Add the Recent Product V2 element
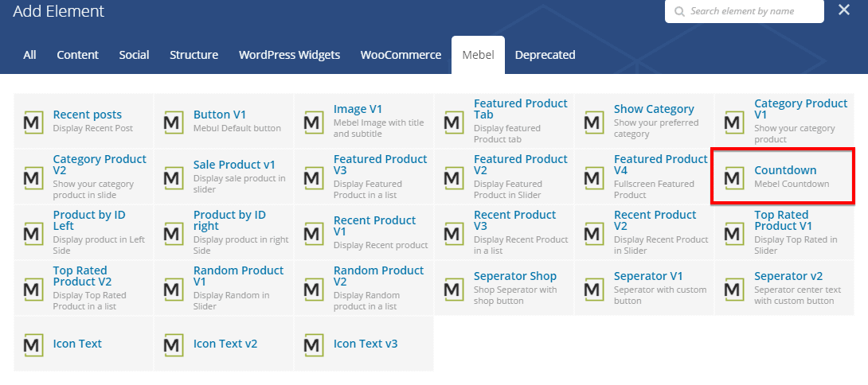This screenshot has height=385, width=868. pyautogui.click(x=655, y=221)
